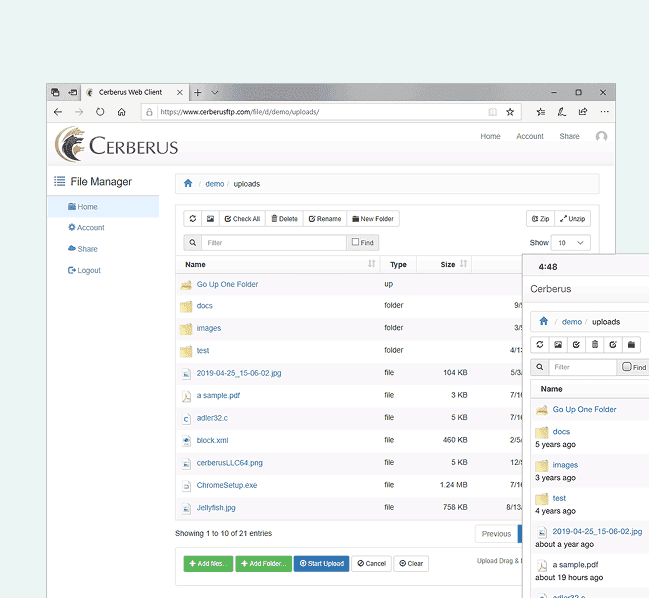Screen dimensions: 649x599
Task: Open the Jellyfish.jpg file link
Action: [216, 508]
